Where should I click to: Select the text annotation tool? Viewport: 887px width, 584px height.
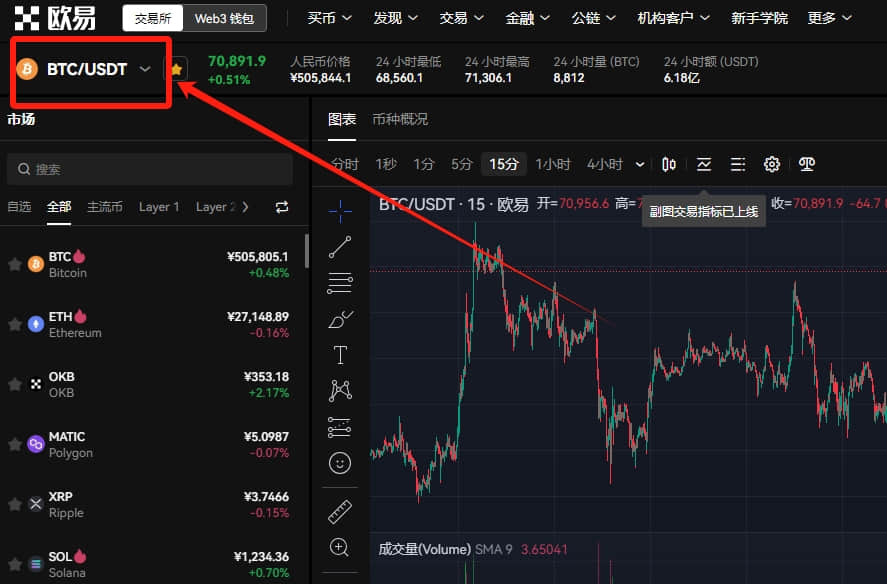(340, 355)
